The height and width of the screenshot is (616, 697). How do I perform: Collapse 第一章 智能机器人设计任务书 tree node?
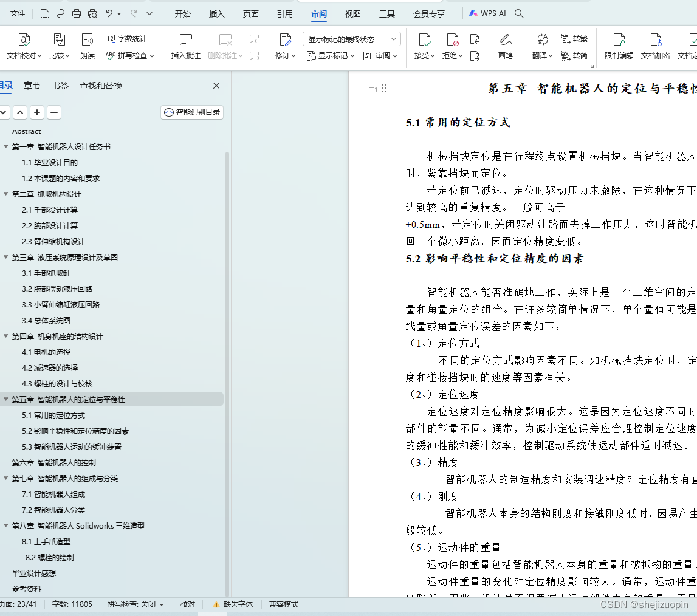[6, 146]
